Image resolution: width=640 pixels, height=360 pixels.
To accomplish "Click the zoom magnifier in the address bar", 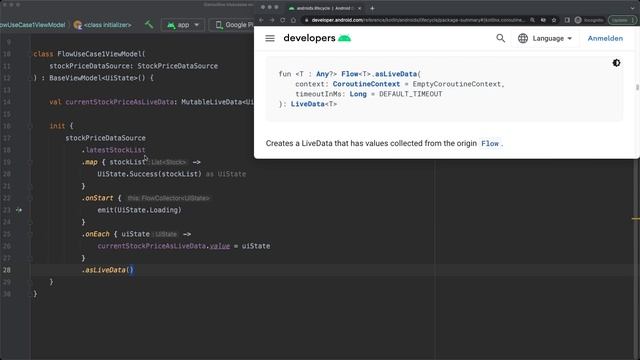I will (532, 20).
